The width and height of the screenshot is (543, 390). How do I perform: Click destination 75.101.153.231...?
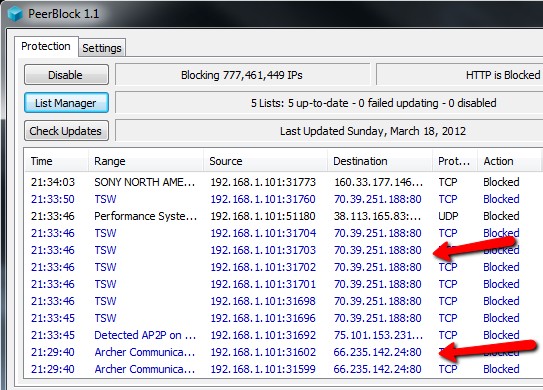pos(378,335)
